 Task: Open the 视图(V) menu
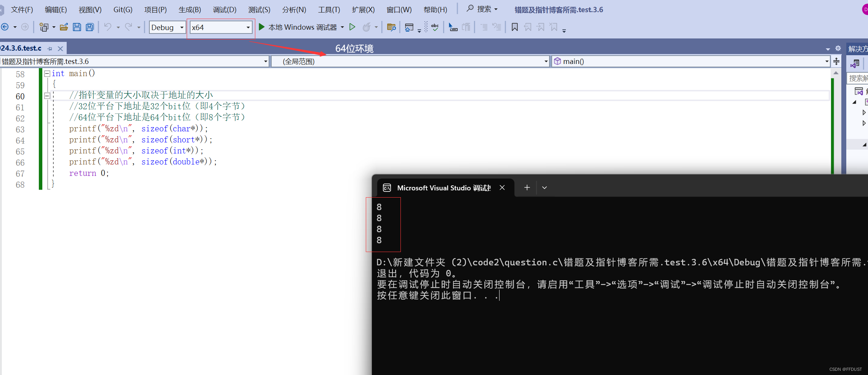pyautogui.click(x=90, y=10)
